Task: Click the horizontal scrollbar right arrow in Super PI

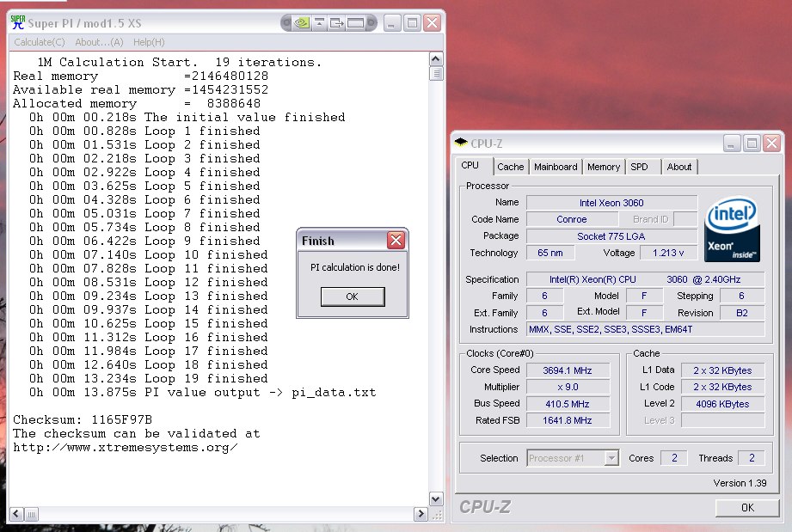Action: (x=421, y=514)
